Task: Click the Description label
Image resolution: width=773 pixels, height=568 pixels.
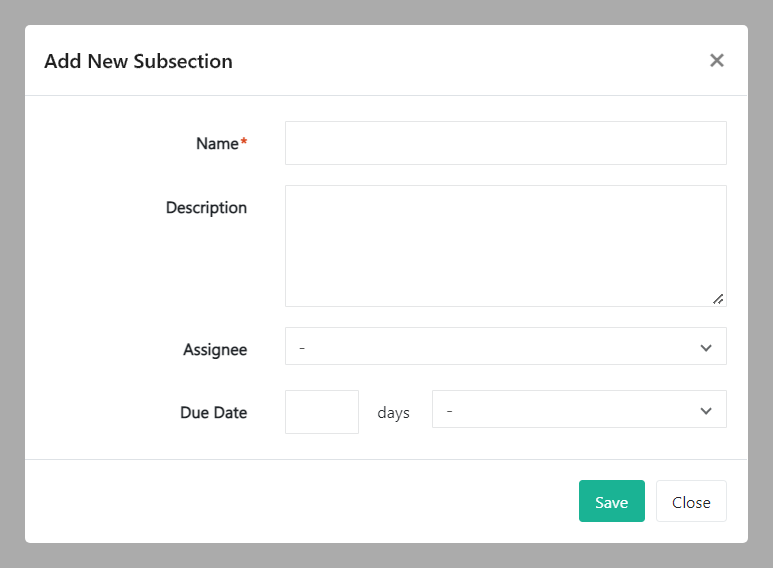Action: (206, 208)
